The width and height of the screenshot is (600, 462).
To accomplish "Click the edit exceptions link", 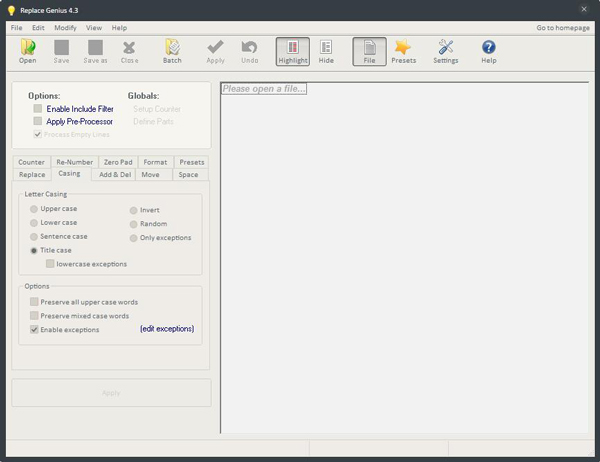I will tap(167, 329).
